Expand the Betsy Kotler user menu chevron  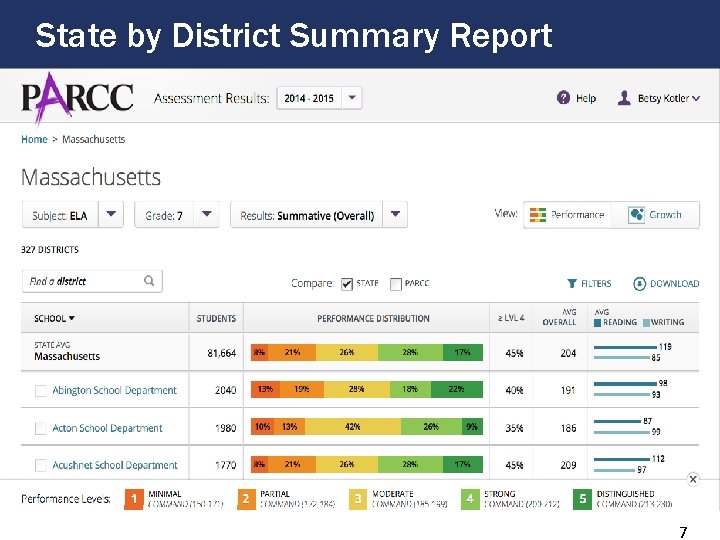click(696, 98)
